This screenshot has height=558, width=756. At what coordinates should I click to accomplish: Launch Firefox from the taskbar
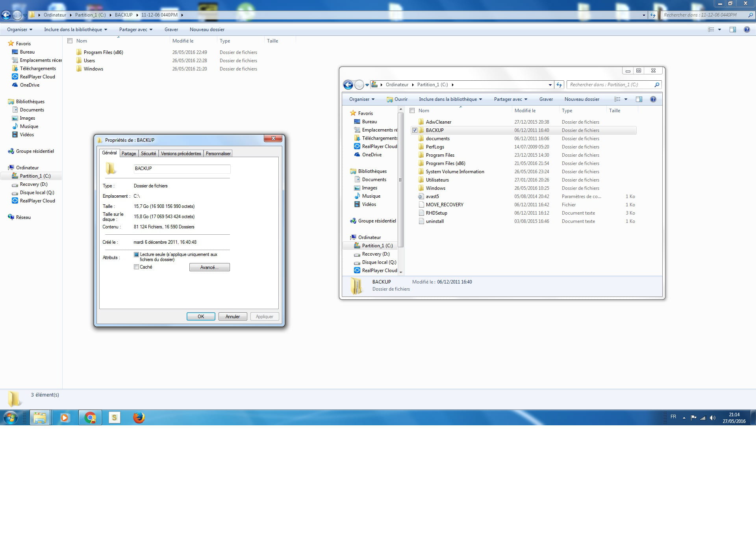(139, 417)
